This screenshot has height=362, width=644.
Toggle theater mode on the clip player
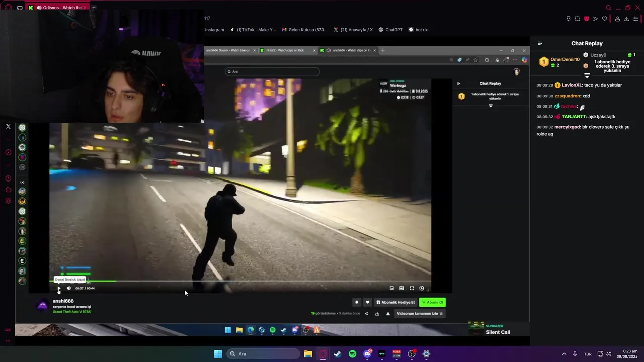coord(401,288)
